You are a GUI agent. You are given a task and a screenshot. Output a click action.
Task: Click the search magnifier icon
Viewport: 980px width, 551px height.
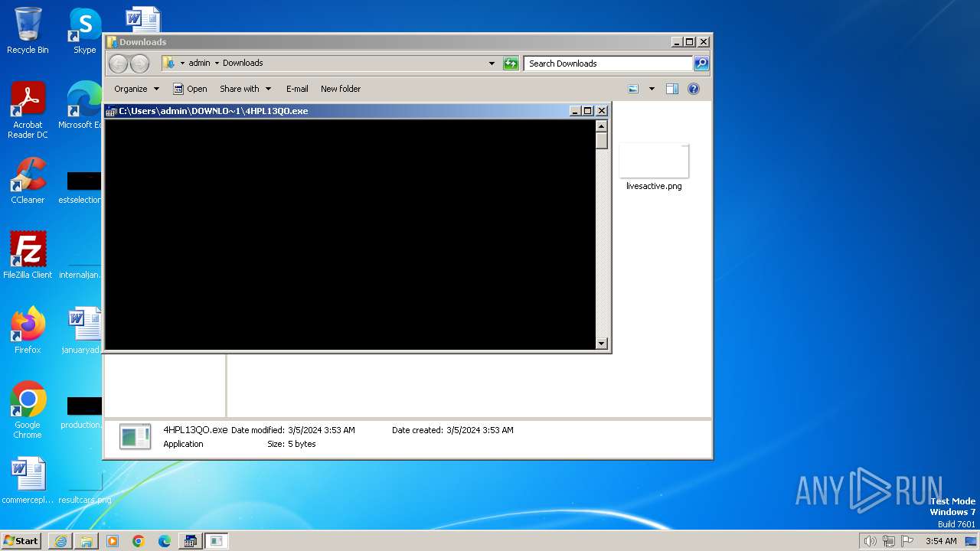[x=701, y=64]
